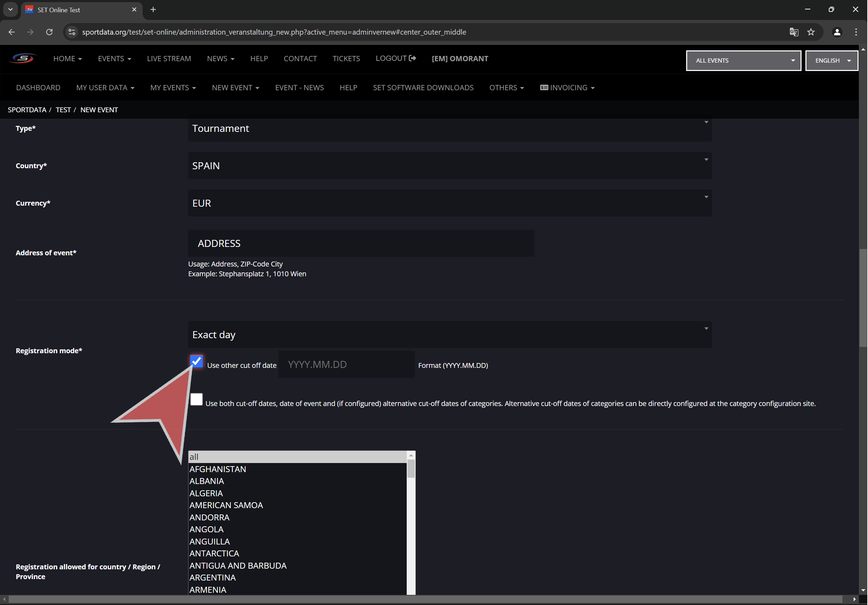Check Use both cut-off dates option
This screenshot has height=605, width=868.
(197, 399)
